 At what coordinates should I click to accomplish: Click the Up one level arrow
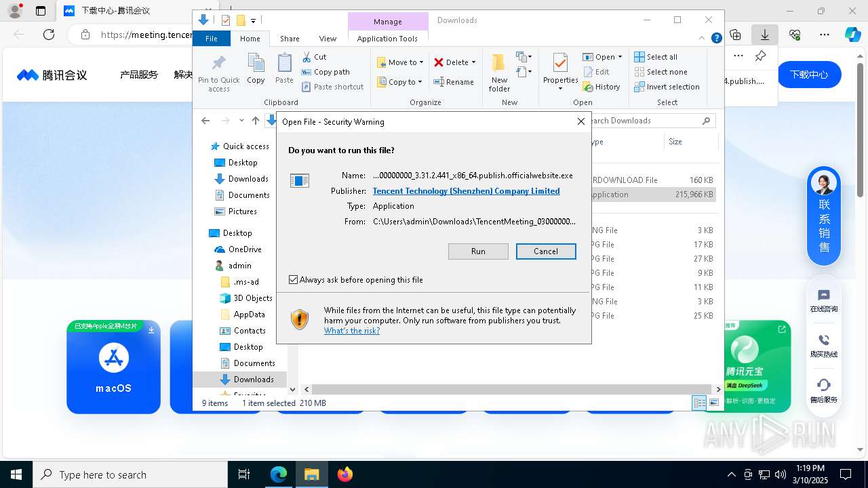256,121
